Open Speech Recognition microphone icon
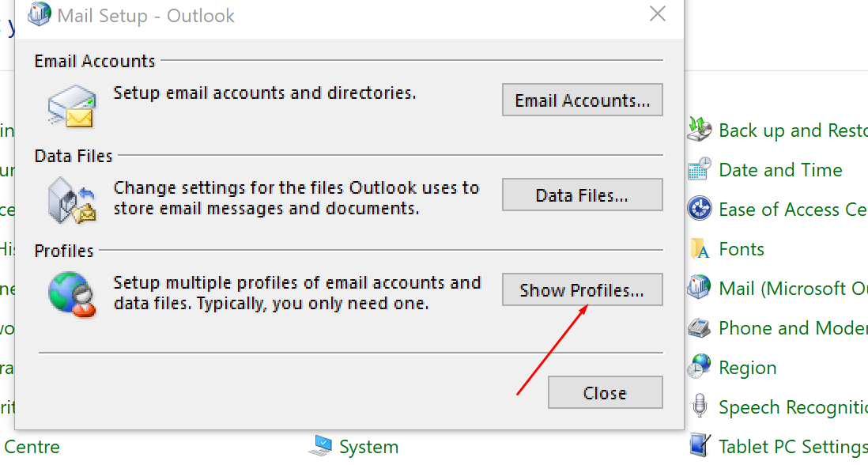 (699, 406)
